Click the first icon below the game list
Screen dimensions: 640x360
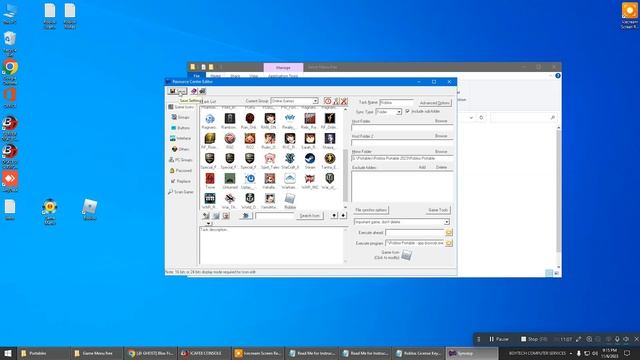click(206, 216)
